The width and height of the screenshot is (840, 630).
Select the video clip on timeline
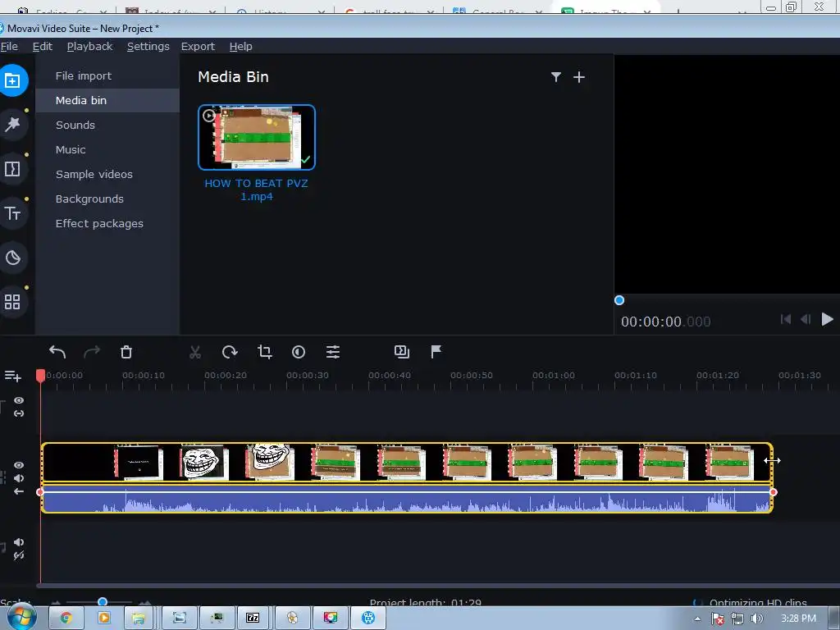coord(407,463)
